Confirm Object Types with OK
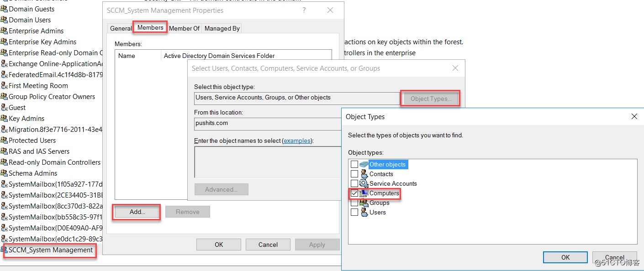This screenshot has height=271, width=644. pos(565,257)
